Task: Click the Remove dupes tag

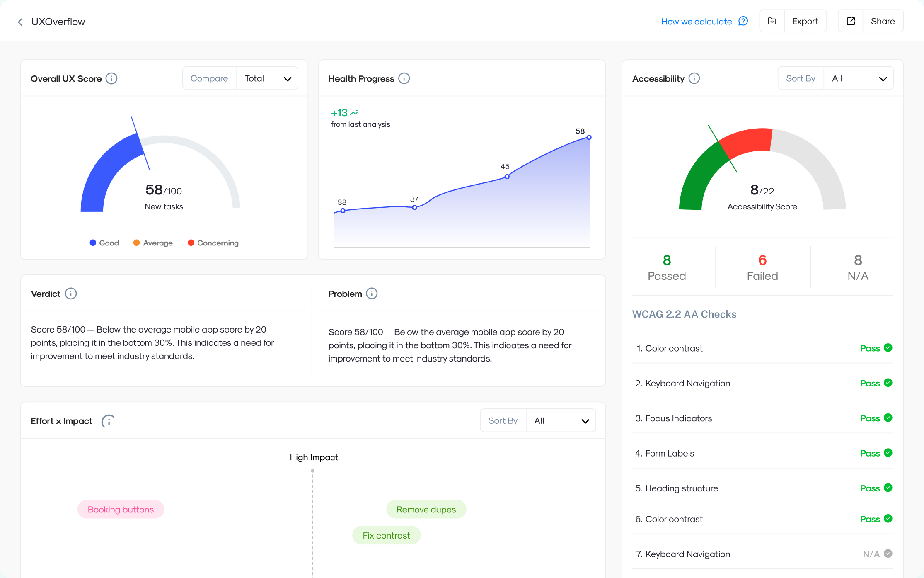Action: click(426, 509)
